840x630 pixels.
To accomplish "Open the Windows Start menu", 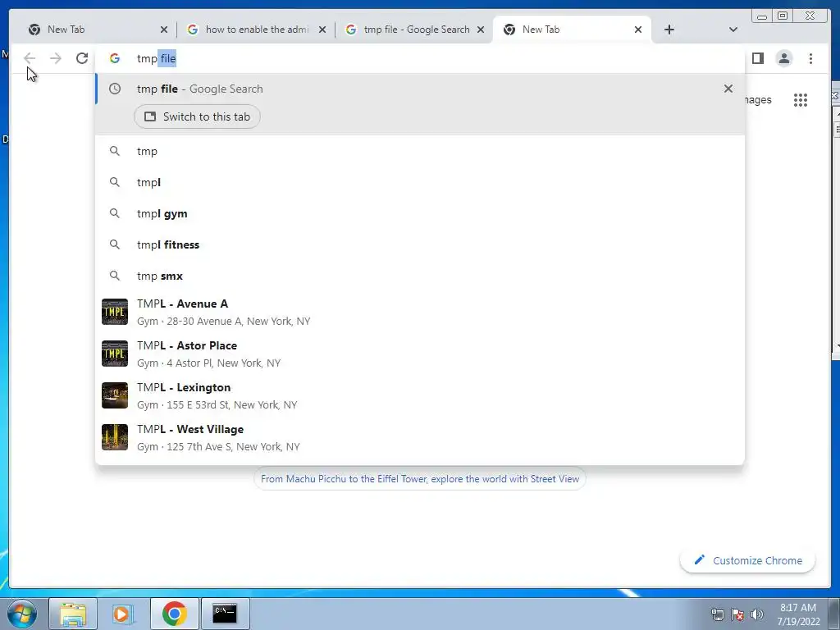I will pyautogui.click(x=22, y=614).
